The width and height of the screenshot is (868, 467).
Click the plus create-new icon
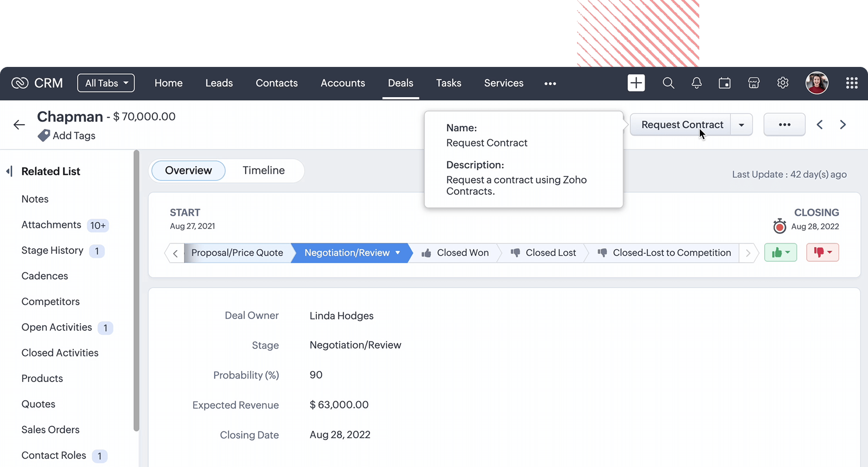[636, 83]
